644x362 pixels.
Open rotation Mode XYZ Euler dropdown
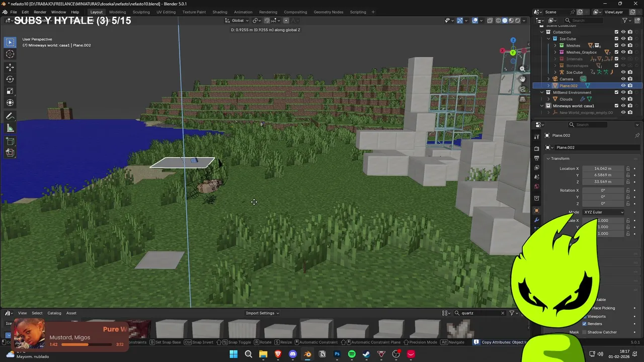click(603, 212)
